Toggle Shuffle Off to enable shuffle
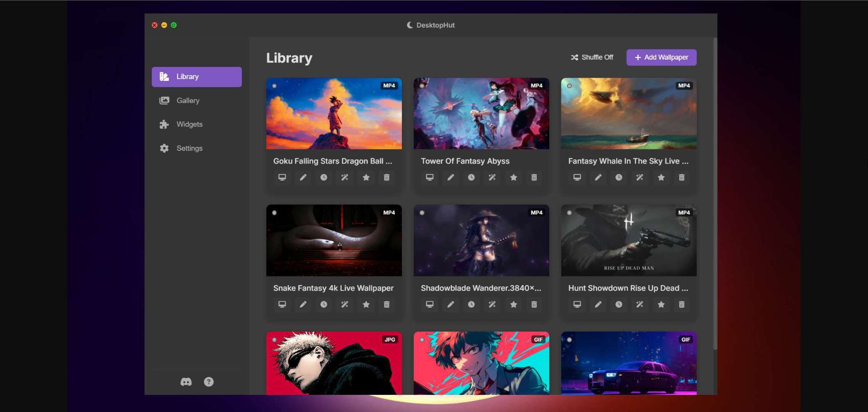The image size is (868, 412). point(592,57)
